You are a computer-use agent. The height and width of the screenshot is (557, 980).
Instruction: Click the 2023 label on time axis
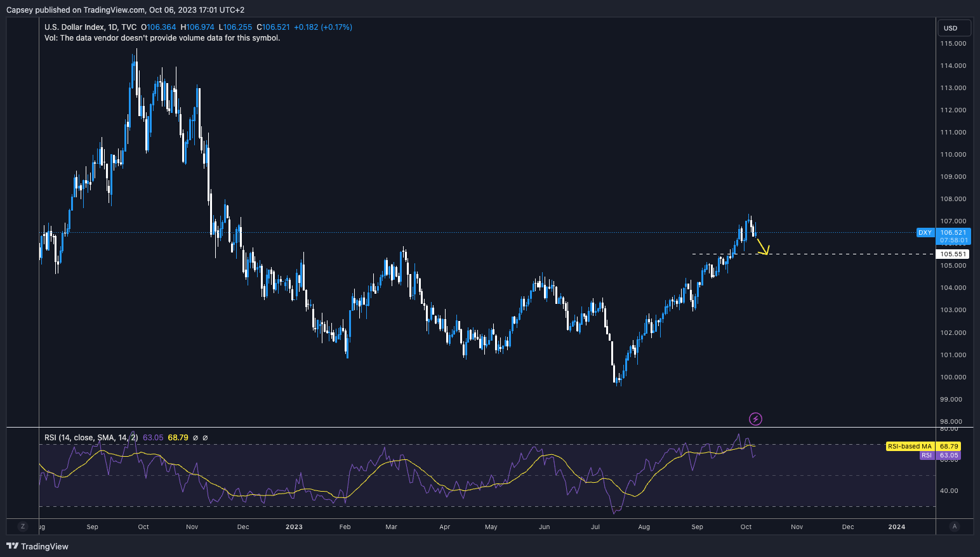click(294, 527)
